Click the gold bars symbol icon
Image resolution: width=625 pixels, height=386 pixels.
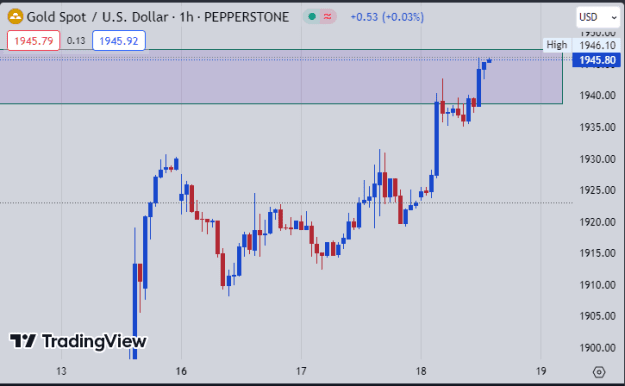click(x=15, y=17)
